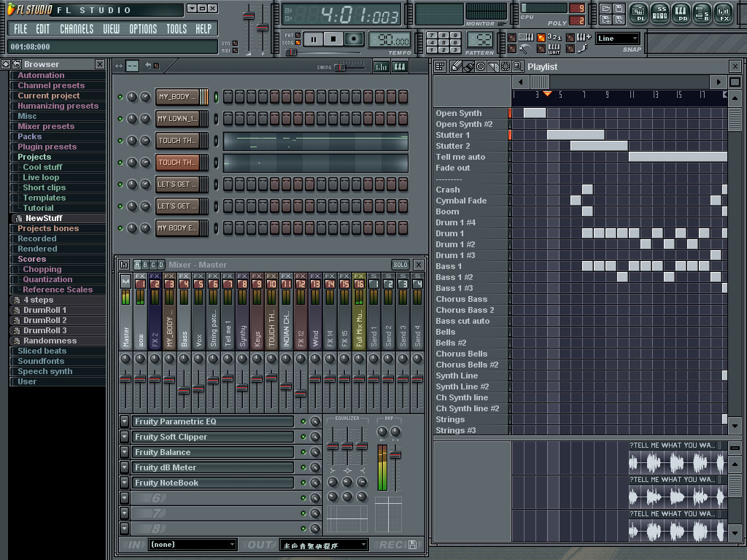Open the VIEW menu
This screenshot has width=747, height=560.
pos(112,29)
